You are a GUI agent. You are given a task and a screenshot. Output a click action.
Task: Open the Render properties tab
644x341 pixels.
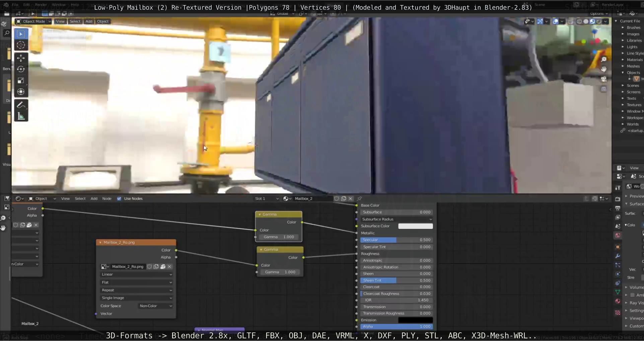pyautogui.click(x=618, y=199)
